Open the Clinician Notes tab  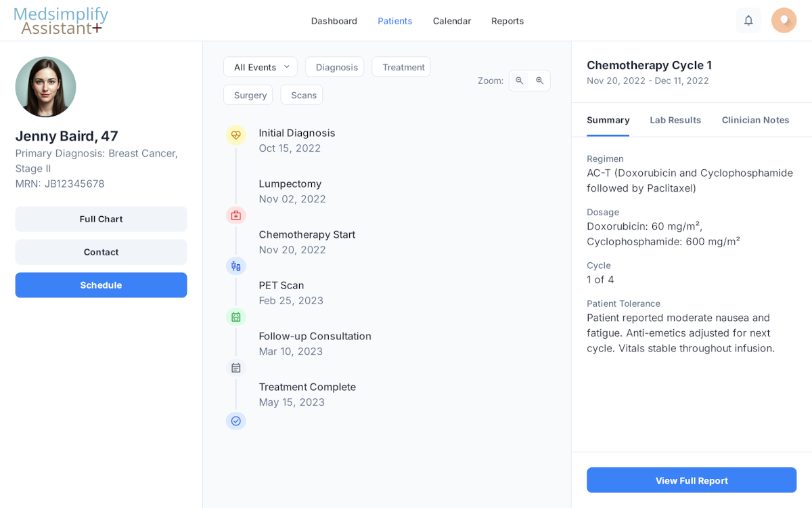(755, 120)
